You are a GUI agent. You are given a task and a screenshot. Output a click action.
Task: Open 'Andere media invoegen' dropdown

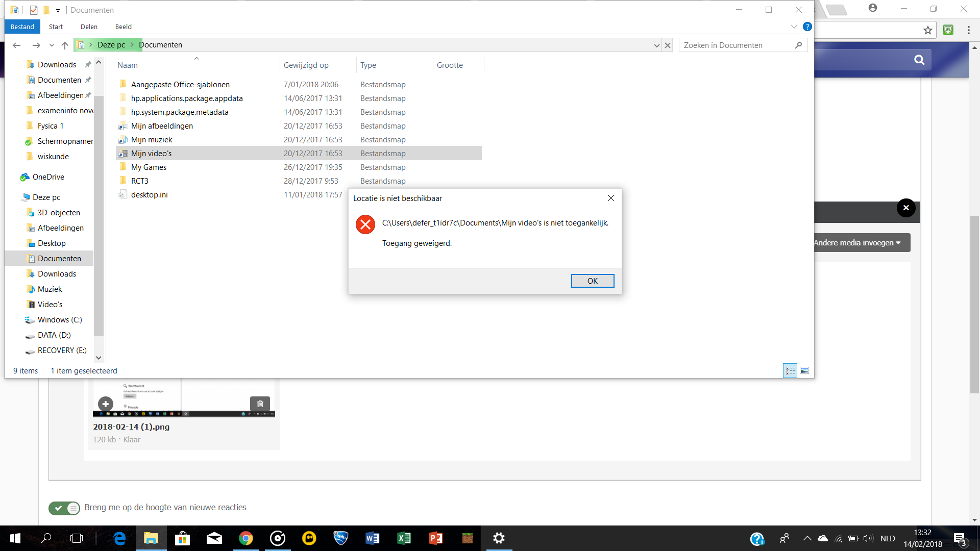859,243
